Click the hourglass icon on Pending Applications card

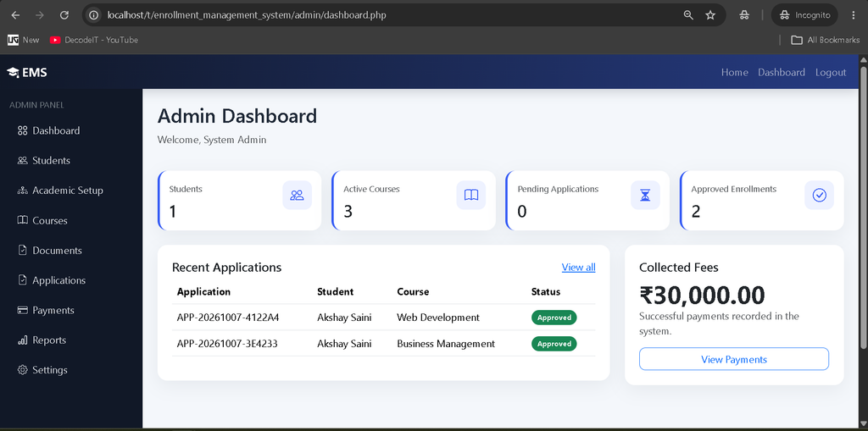(645, 195)
